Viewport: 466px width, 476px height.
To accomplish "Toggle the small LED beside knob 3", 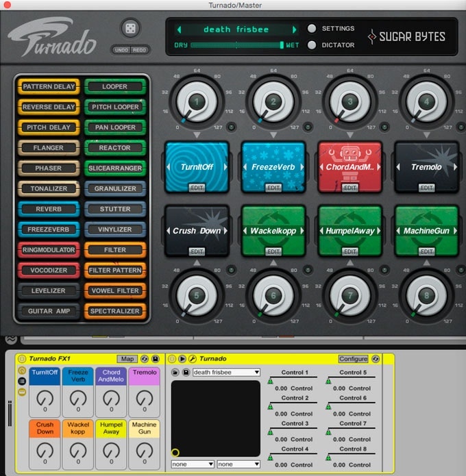I will pyautogui.click(x=384, y=127).
